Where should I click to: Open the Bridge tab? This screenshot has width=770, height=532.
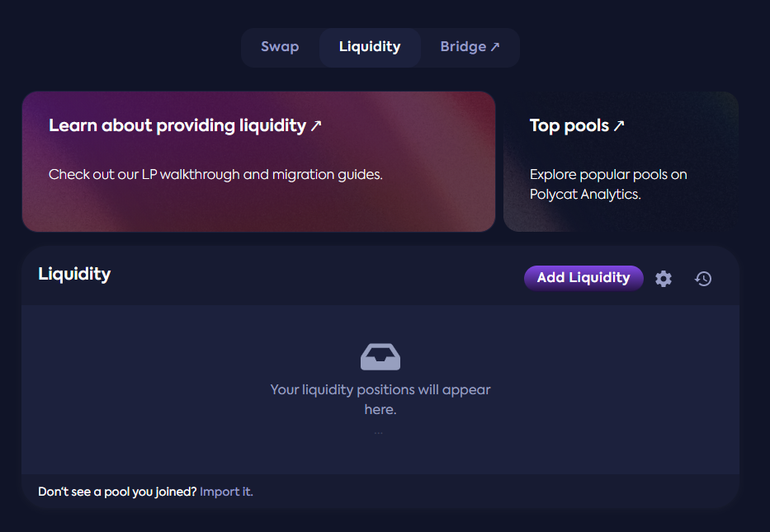coord(463,47)
